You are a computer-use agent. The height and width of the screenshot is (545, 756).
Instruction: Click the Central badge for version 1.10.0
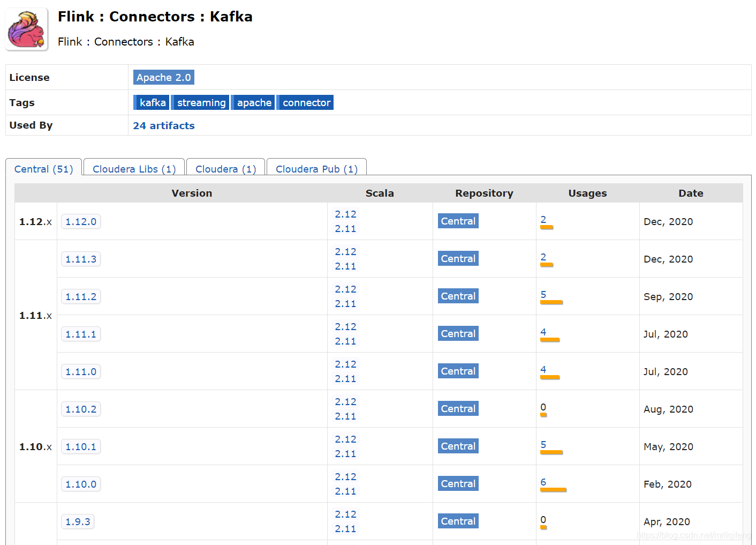coord(458,484)
